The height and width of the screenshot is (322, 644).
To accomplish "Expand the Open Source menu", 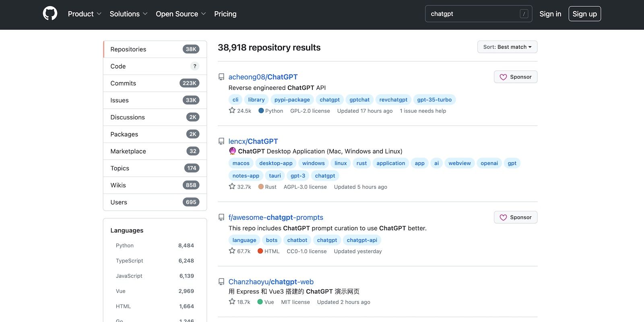I will 181,14.
